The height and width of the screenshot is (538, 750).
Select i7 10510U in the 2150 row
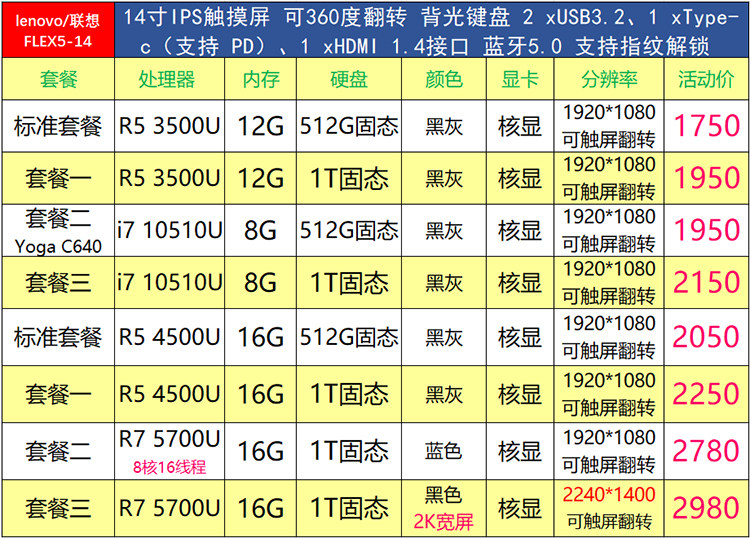(169, 283)
